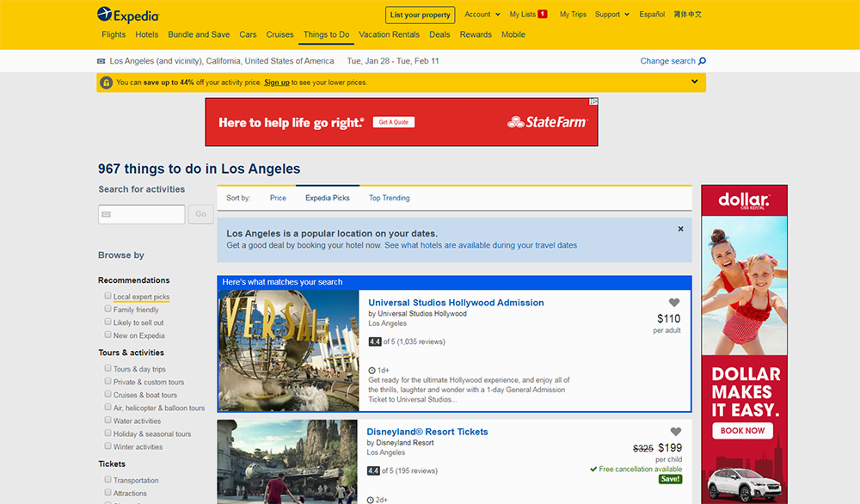Click the lock icon in savings banner

pos(107,83)
